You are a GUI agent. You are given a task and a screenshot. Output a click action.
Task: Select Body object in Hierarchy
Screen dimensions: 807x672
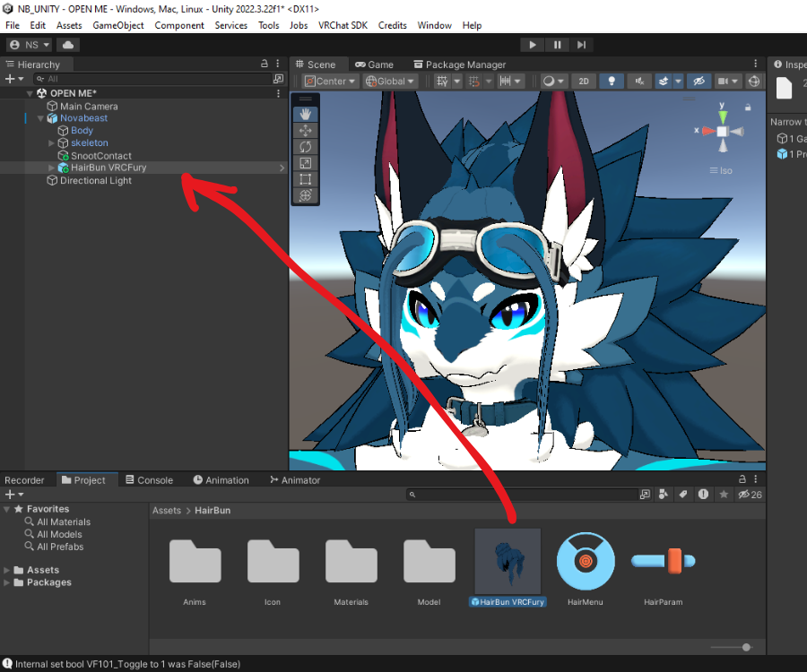pyautogui.click(x=82, y=131)
